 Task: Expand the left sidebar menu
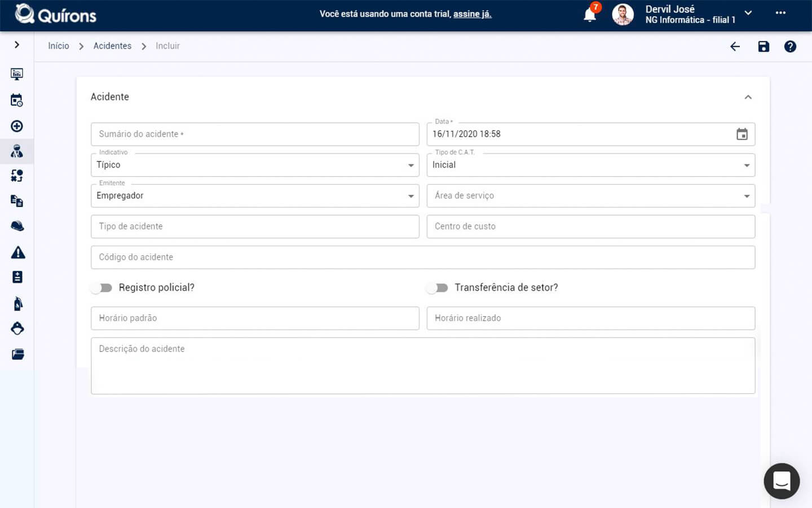17,45
